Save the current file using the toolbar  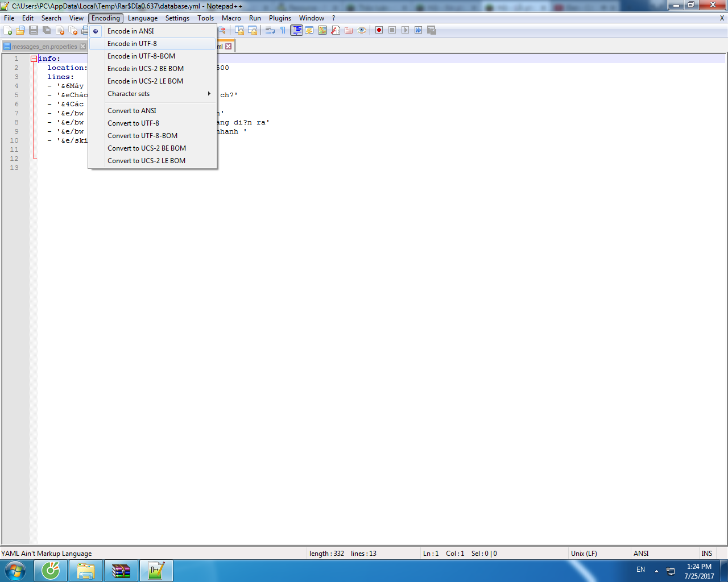[x=34, y=30]
